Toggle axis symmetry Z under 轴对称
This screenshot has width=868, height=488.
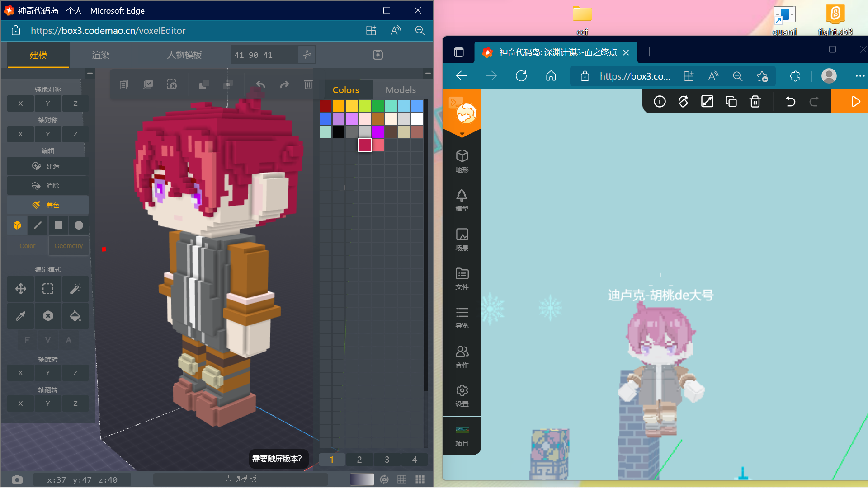75,134
